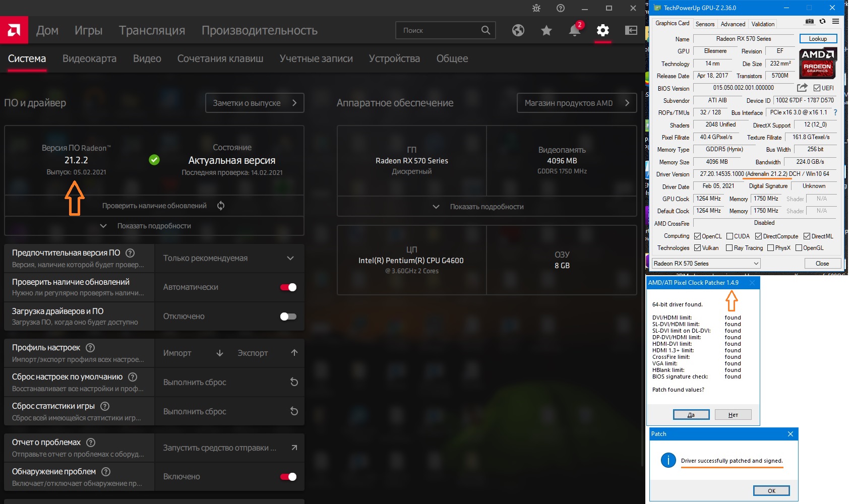
Task: Open Магазин продуктов AMD
Action: pos(577,103)
